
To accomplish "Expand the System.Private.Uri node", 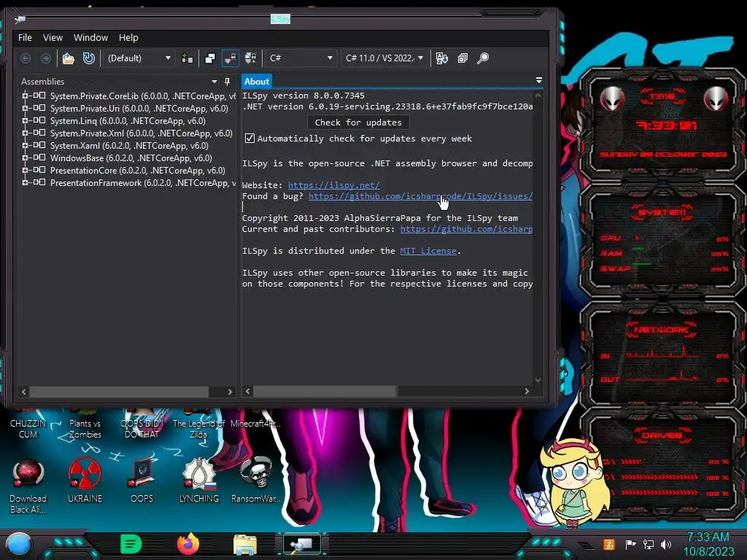I will [x=25, y=108].
